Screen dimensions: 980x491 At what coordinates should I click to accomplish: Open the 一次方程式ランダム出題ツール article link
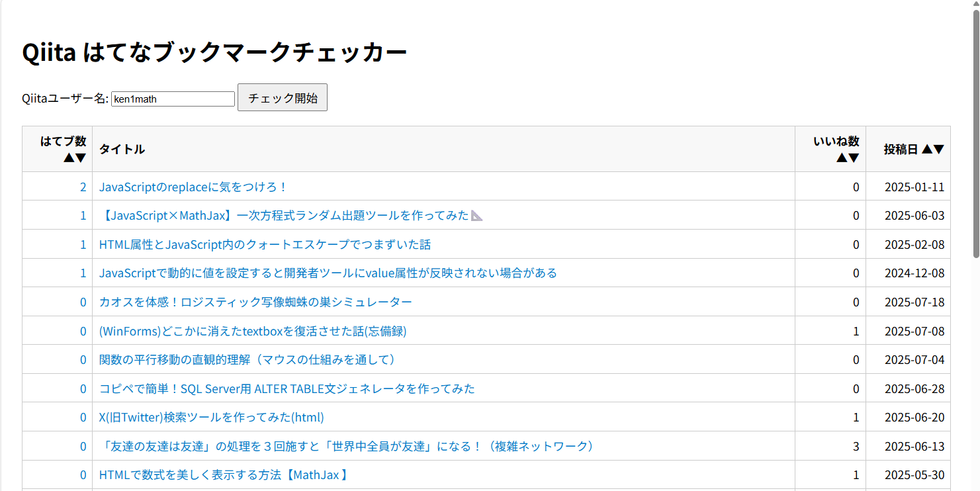click(x=291, y=216)
